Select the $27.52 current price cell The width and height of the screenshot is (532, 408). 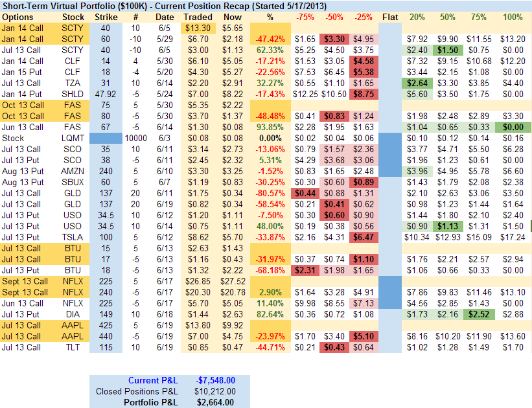pos(233,281)
